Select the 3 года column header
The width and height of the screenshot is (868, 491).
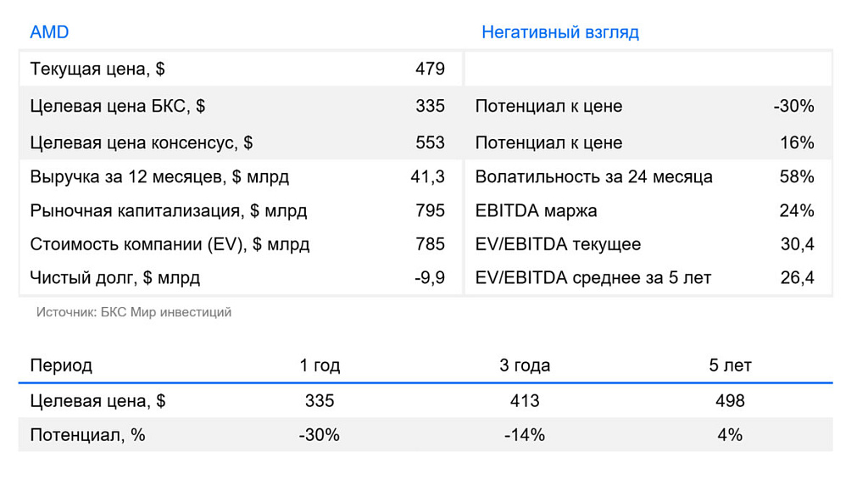[525, 365]
